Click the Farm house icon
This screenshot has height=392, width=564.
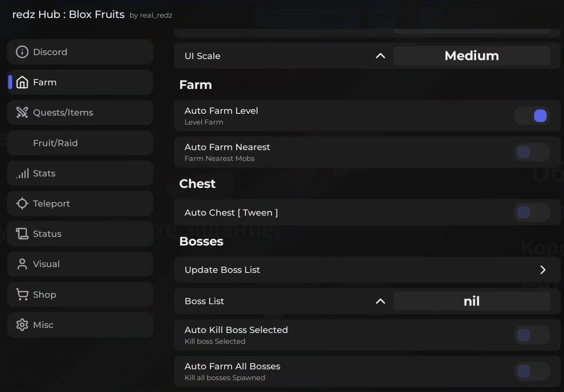click(22, 82)
